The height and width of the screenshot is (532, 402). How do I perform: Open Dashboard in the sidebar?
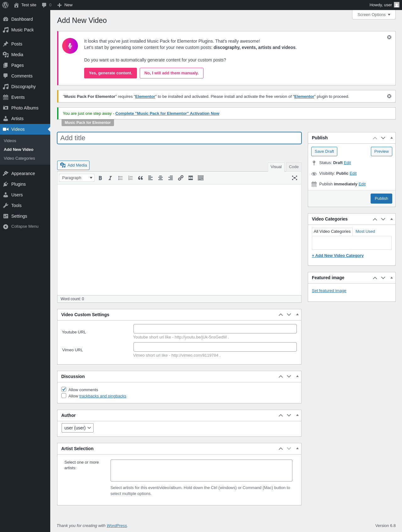25,19
